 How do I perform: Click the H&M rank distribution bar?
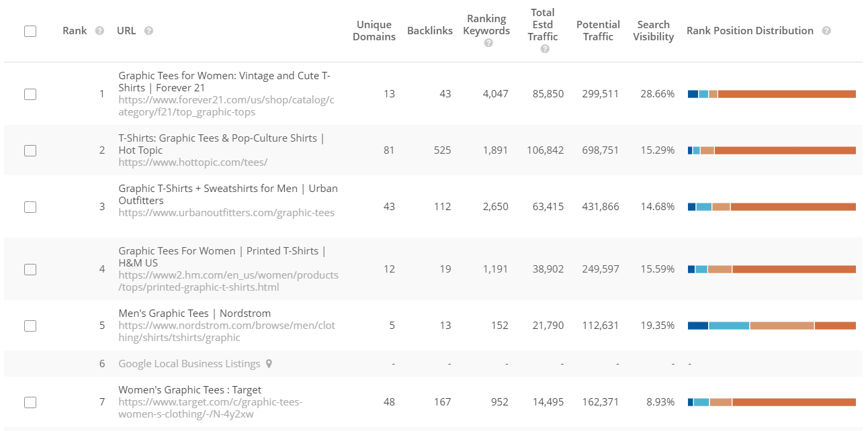coord(772,269)
